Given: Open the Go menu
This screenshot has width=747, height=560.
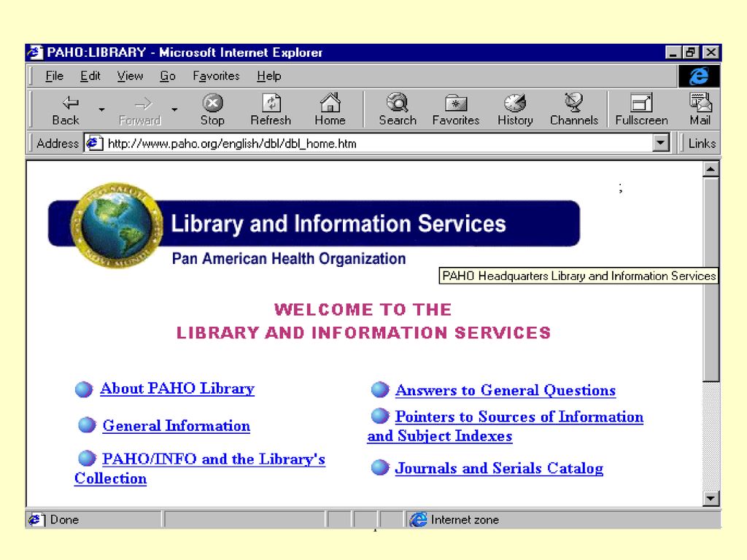Looking at the screenshot, I should [x=168, y=76].
